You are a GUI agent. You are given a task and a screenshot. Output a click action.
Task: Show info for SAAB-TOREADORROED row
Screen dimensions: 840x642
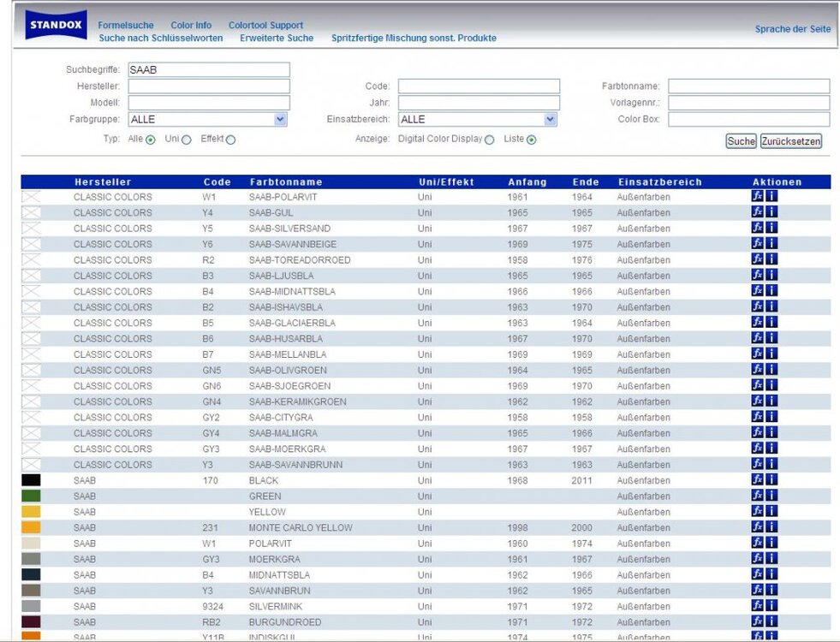coord(771,259)
